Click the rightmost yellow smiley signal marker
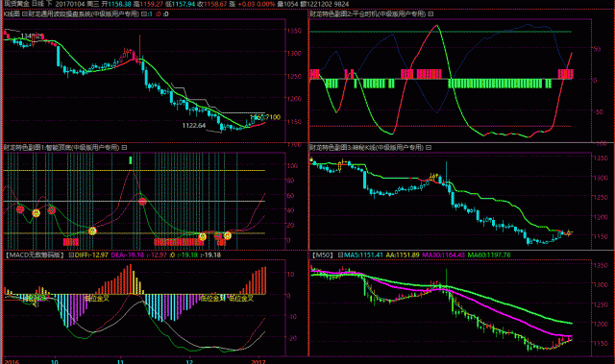 228,236
